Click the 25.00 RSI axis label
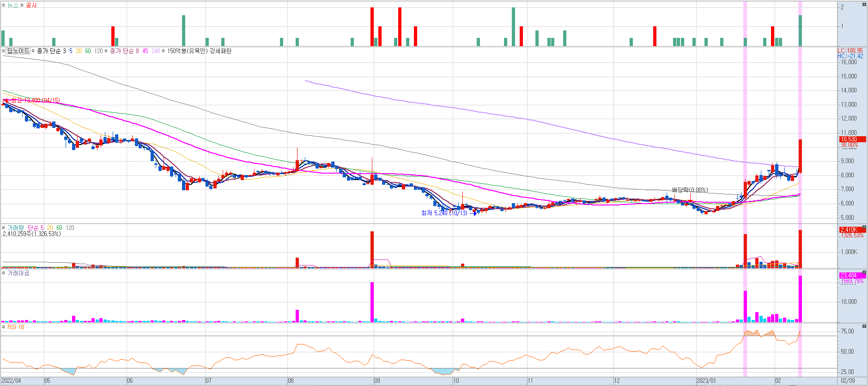The image size is (868, 386). click(848, 372)
